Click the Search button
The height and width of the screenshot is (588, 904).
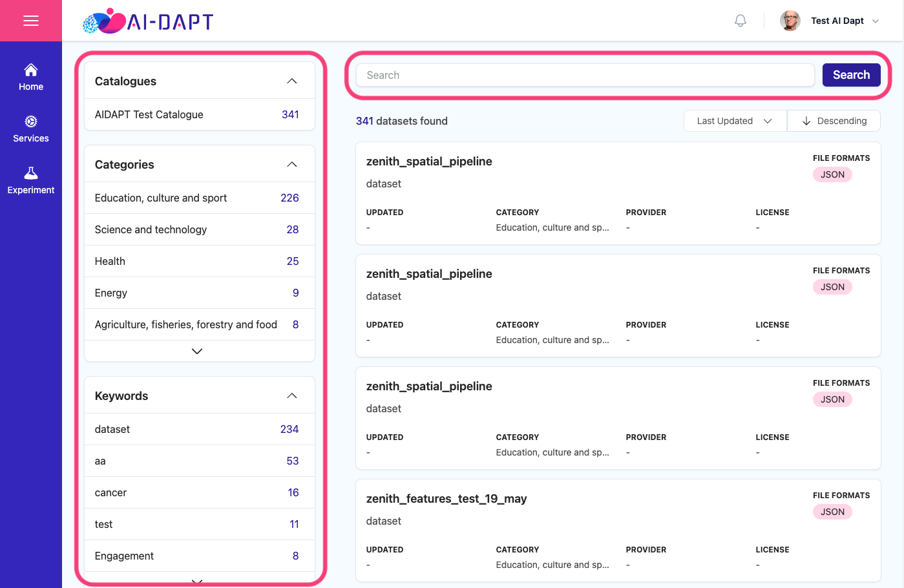coord(851,75)
